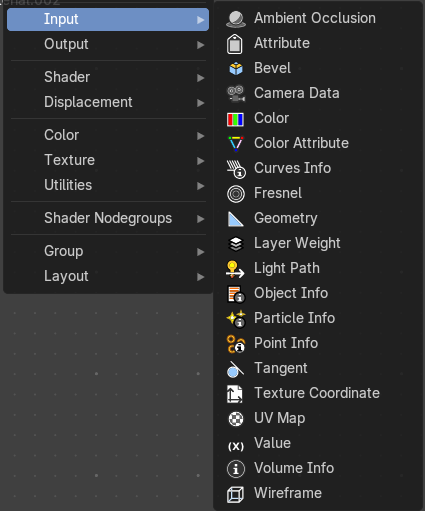This screenshot has width=425, height=511.
Task: Add a Point Info node
Action: (319, 344)
